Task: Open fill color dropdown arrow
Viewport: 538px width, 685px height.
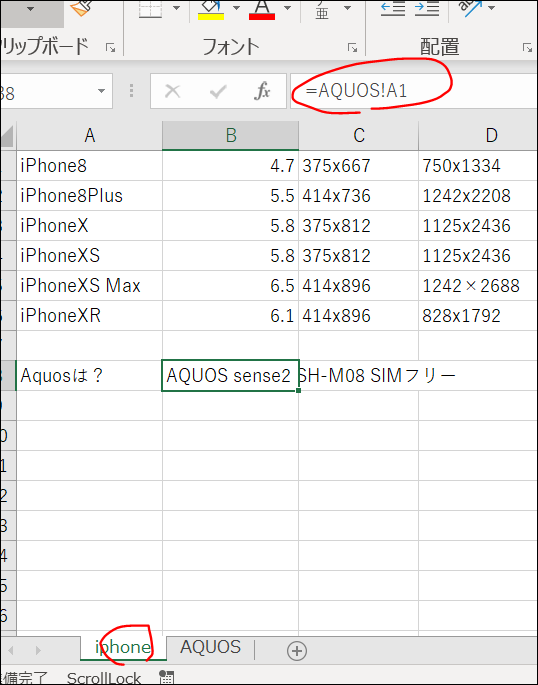Action: [236, 8]
